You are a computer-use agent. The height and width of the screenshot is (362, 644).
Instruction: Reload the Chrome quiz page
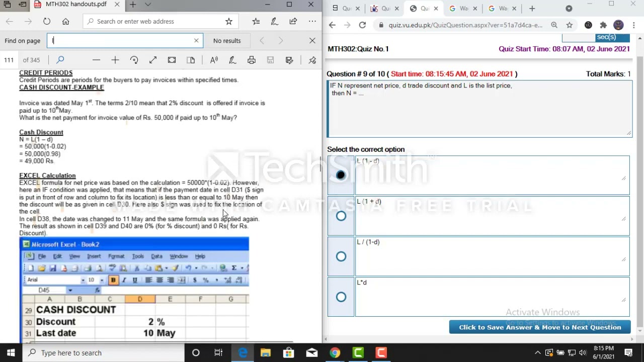click(362, 25)
